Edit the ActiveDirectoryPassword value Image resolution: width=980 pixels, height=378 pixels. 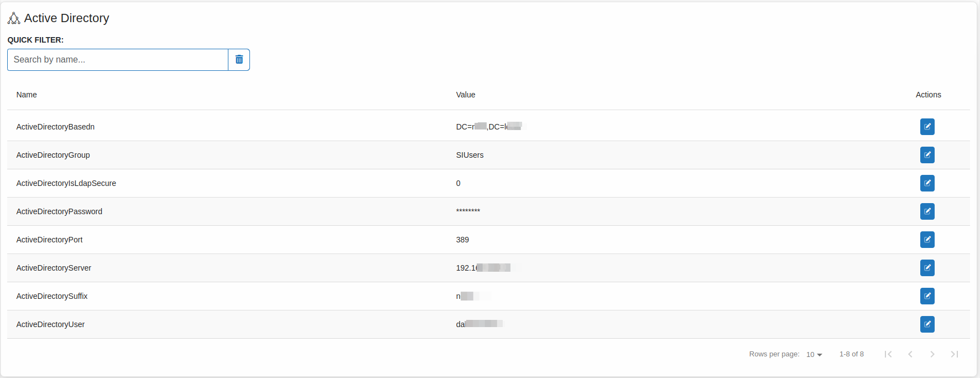point(927,211)
